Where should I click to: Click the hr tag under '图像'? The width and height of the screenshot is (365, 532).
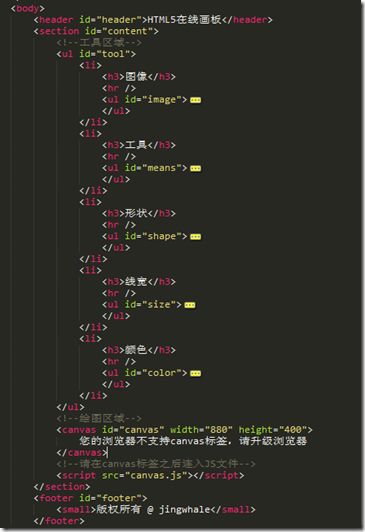119,88
